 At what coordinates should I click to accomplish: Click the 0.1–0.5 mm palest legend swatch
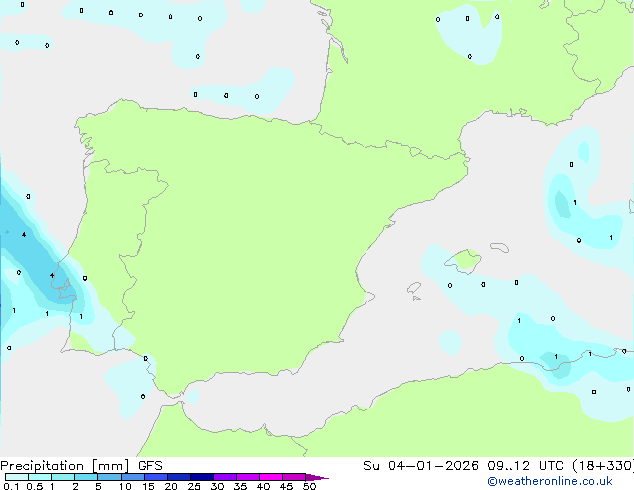pos(17,477)
